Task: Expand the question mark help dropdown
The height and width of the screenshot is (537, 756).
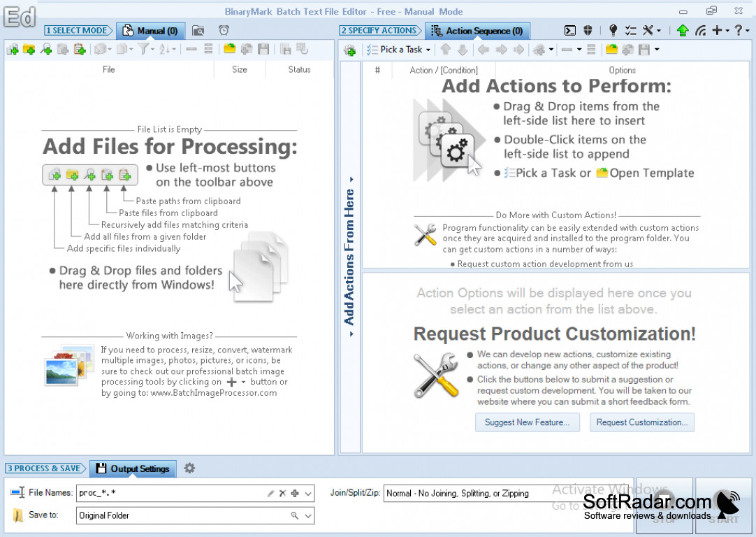Action: [x=748, y=31]
